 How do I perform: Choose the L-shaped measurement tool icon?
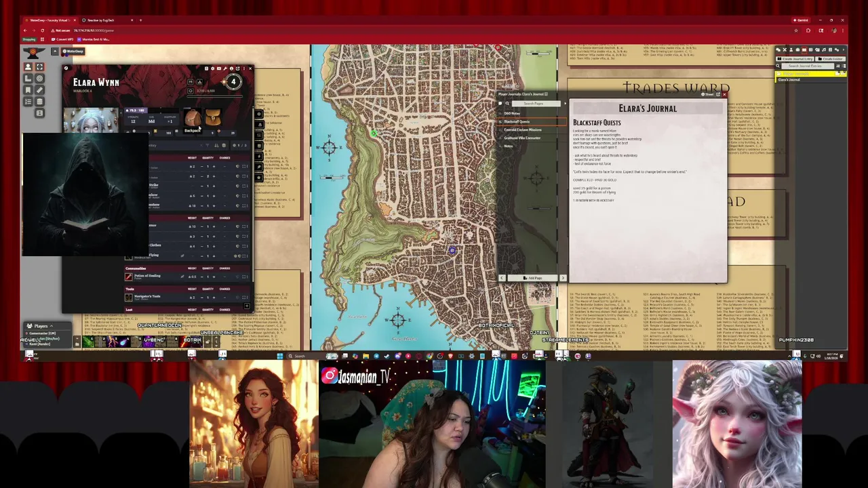pyautogui.click(x=28, y=79)
